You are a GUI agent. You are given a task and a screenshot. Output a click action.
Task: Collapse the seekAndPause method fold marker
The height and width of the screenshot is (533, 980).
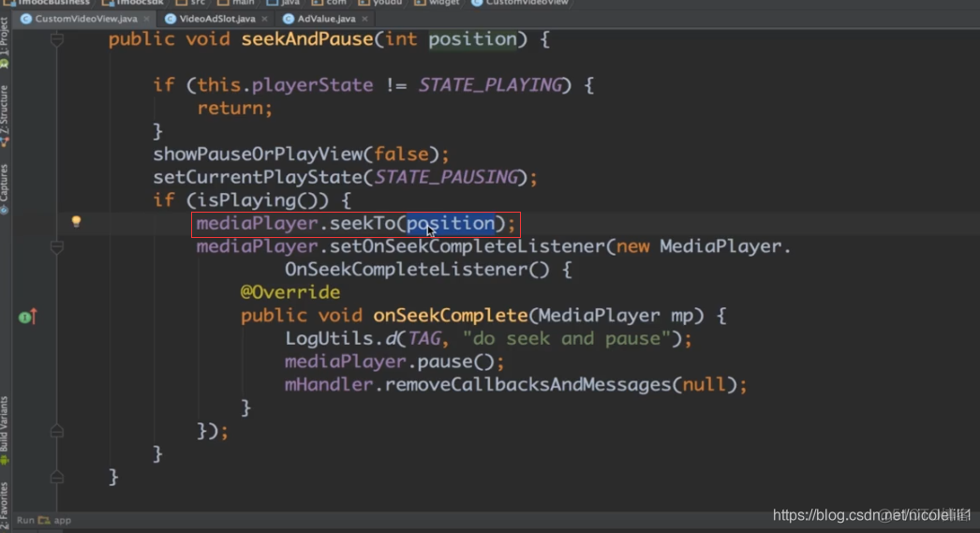point(57,40)
